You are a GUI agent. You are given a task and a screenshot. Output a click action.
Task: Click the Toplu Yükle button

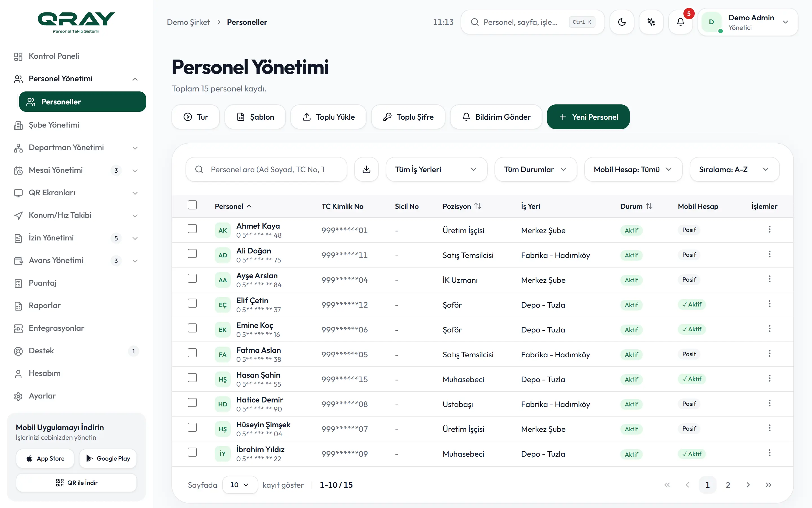328,117
